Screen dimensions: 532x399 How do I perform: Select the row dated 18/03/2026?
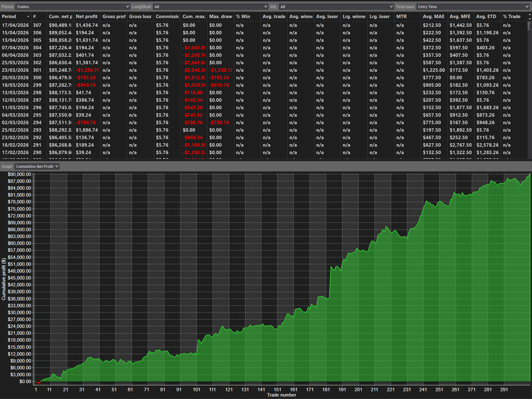point(264,85)
